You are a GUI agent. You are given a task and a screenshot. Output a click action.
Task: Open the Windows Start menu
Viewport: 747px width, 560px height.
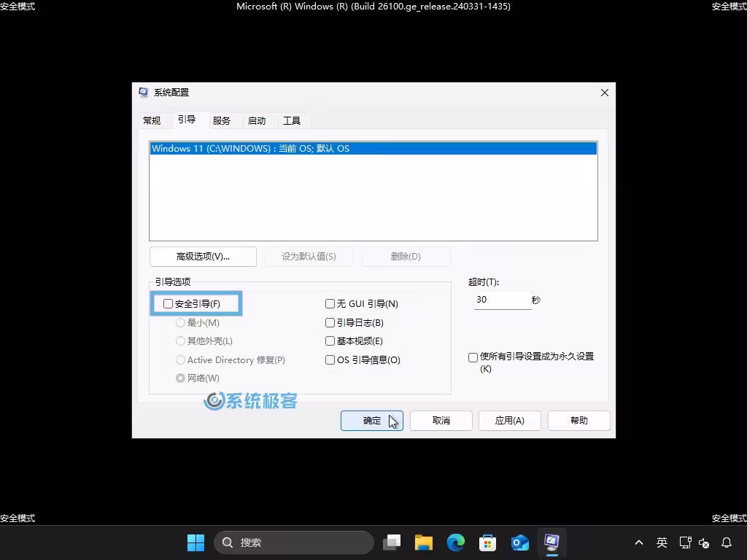(196, 542)
